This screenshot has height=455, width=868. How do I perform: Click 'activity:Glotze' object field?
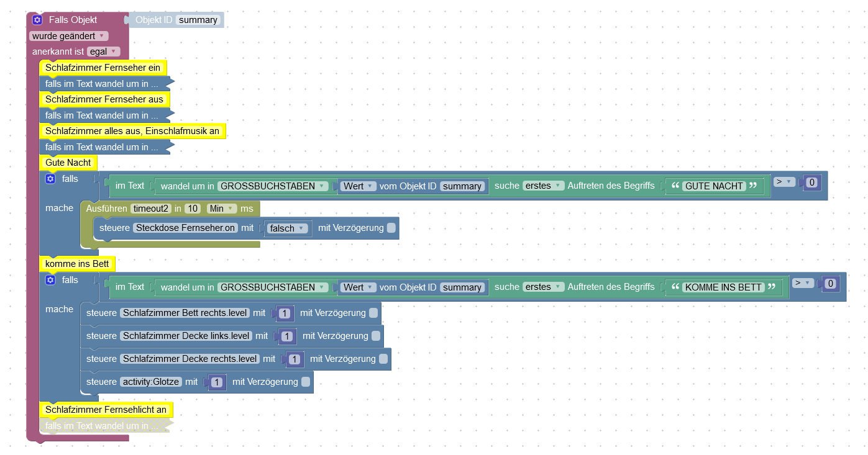[151, 382]
